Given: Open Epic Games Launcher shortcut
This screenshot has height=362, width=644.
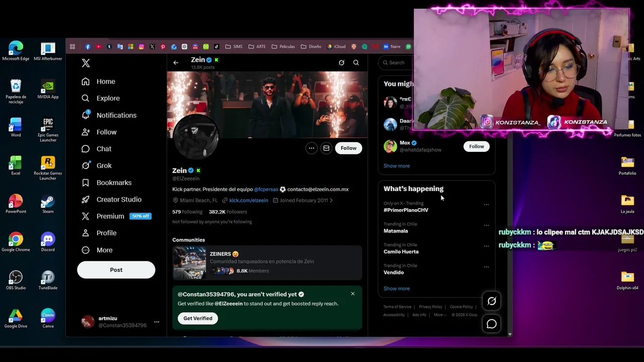Looking at the screenshot, I should click(x=48, y=130).
